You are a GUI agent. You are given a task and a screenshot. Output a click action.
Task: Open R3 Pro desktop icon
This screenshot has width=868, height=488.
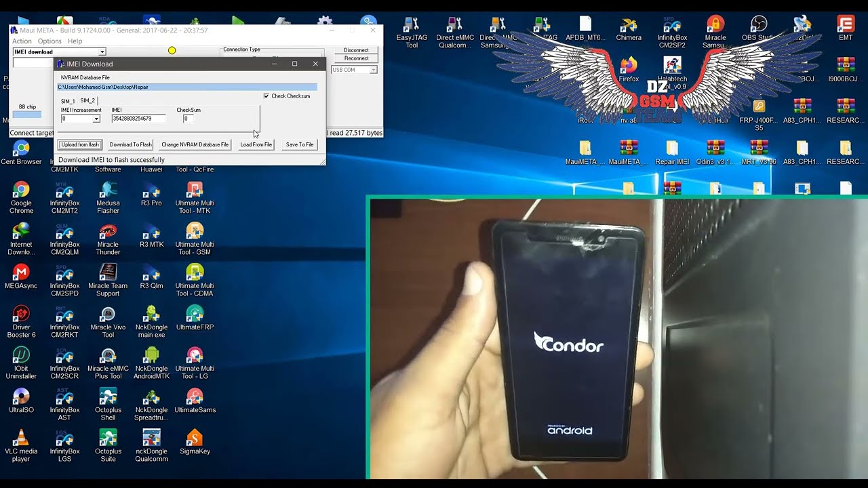(x=151, y=194)
